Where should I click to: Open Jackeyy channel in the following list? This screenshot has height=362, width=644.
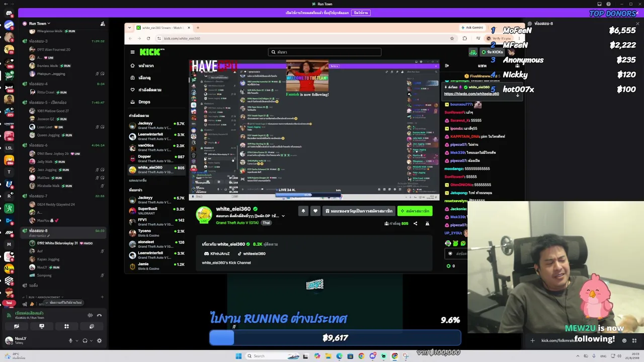(x=157, y=125)
